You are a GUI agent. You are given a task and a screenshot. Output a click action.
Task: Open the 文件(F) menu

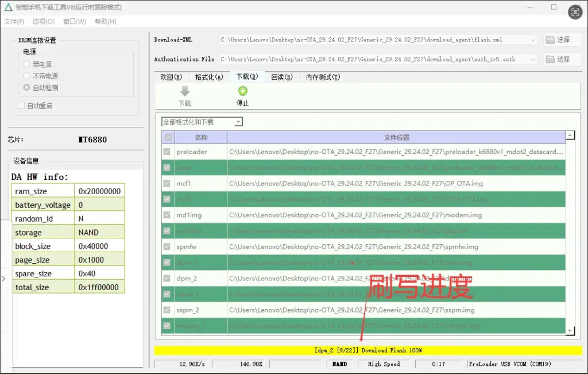pos(14,21)
